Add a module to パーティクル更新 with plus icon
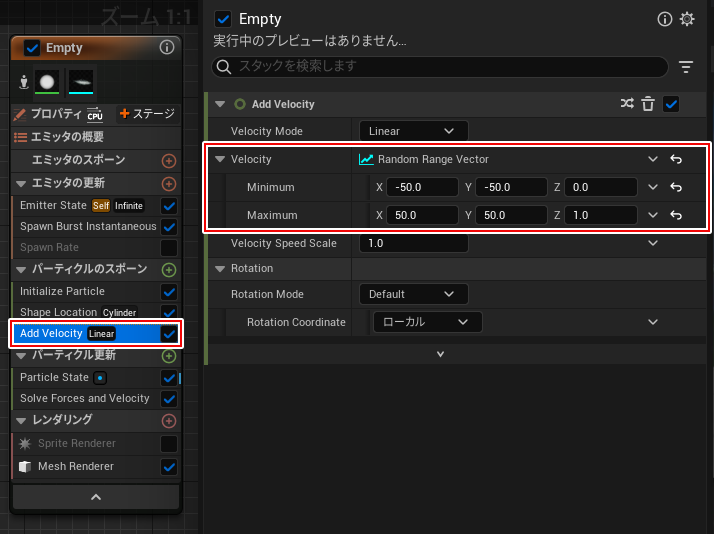The height and width of the screenshot is (534, 714). coord(169,355)
